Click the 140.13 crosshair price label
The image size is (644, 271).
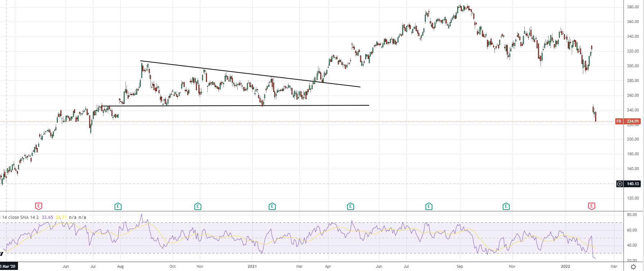coord(633,184)
